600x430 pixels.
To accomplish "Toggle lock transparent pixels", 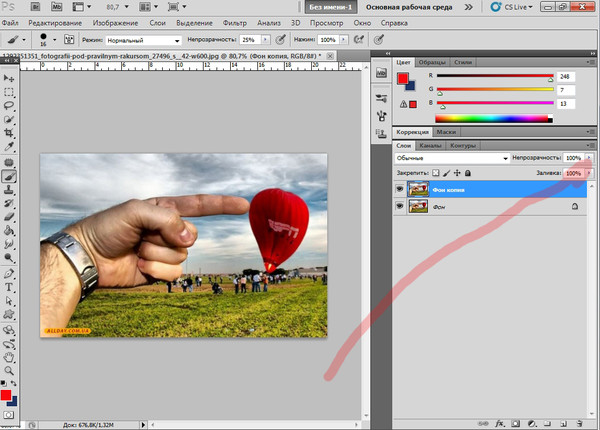I will click(435, 173).
